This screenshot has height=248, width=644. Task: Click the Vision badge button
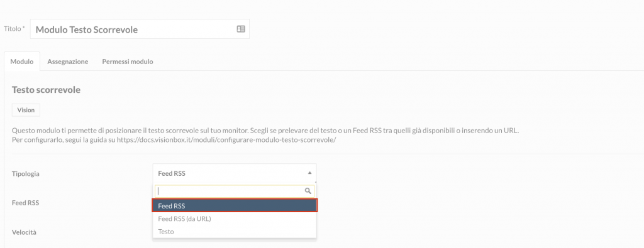(x=26, y=111)
